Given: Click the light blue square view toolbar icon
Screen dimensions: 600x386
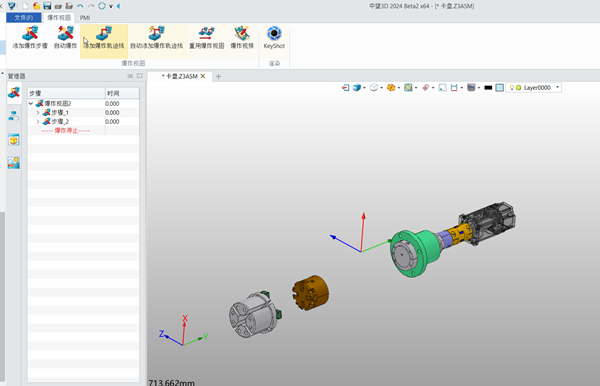Looking at the screenshot, I should click(499, 88).
